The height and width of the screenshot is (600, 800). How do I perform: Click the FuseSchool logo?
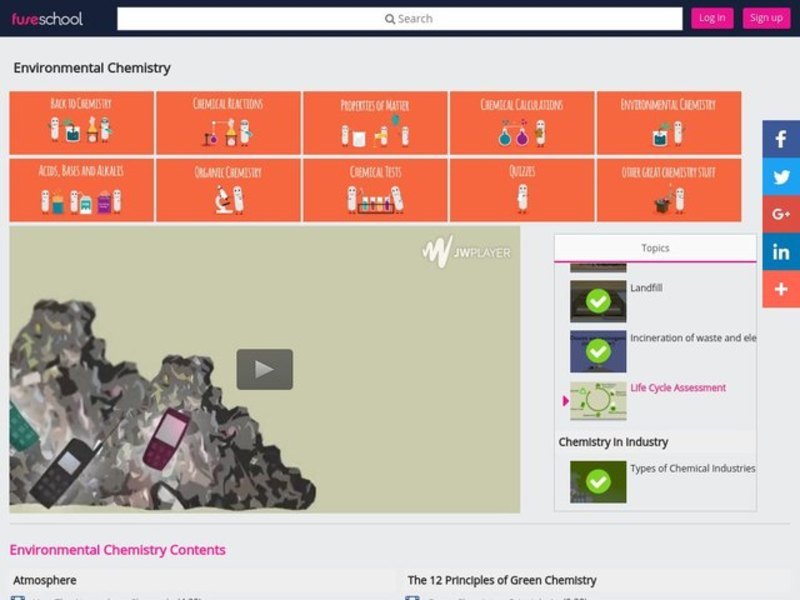[x=48, y=18]
